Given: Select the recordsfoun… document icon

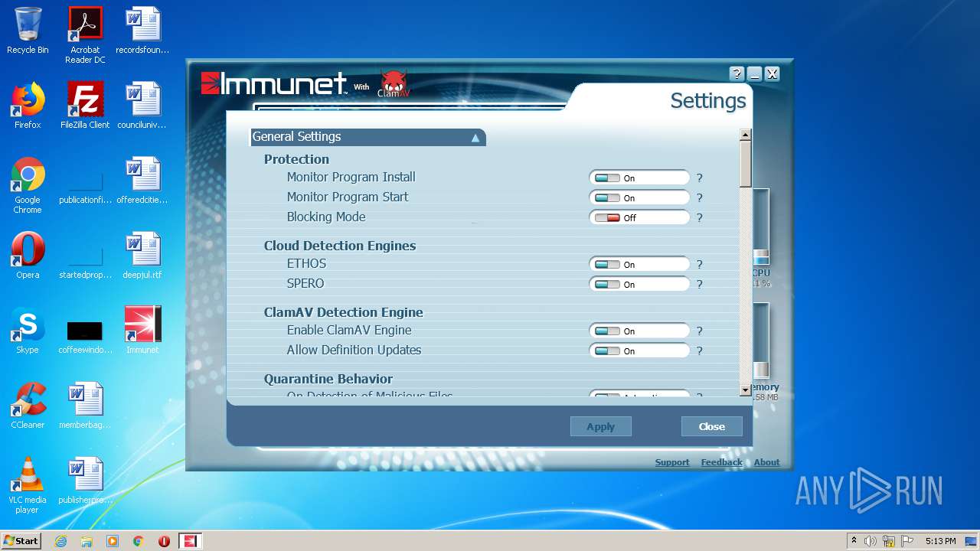Looking at the screenshot, I should click(x=142, y=31).
